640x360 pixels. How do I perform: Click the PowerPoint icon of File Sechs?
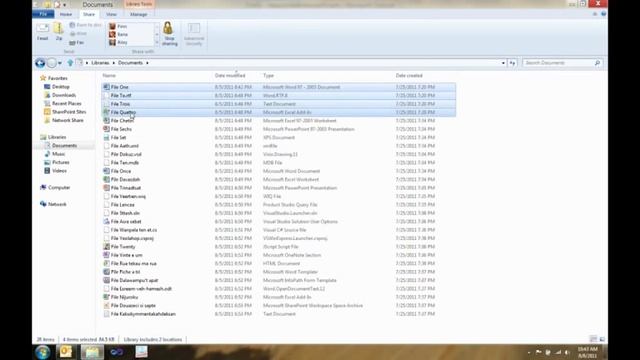tap(106, 129)
